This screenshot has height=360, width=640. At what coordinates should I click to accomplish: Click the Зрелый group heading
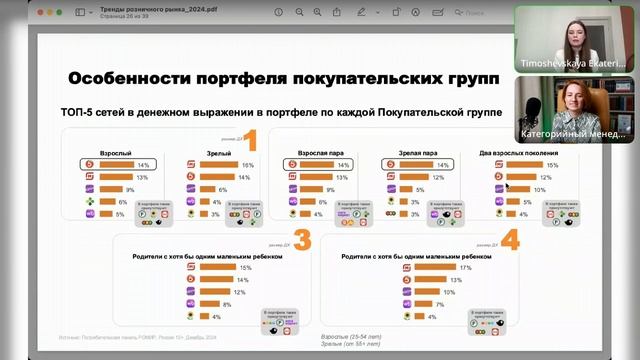219,153
